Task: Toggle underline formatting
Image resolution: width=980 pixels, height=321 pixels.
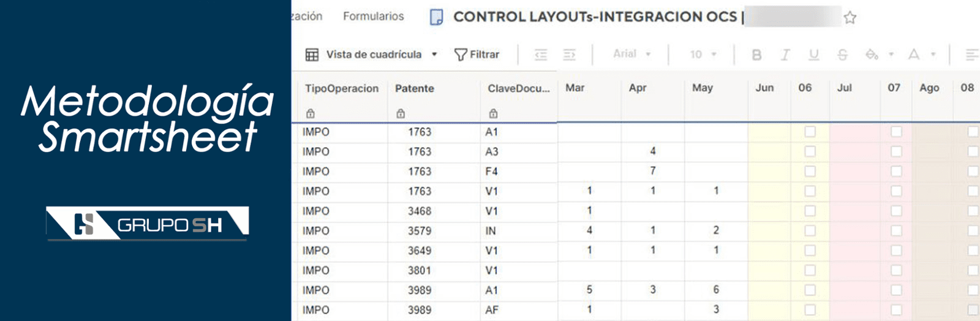Action: [x=813, y=55]
